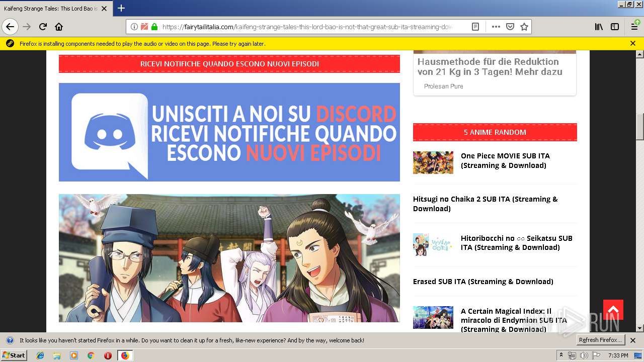Click the scrollbar down arrow
The width and height of the screenshot is (644, 362).
click(x=640, y=328)
